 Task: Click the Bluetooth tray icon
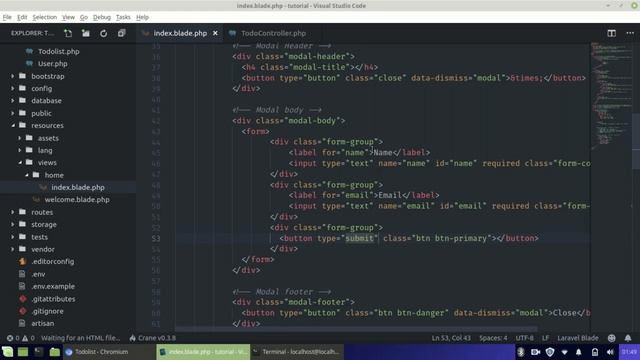click(521, 352)
